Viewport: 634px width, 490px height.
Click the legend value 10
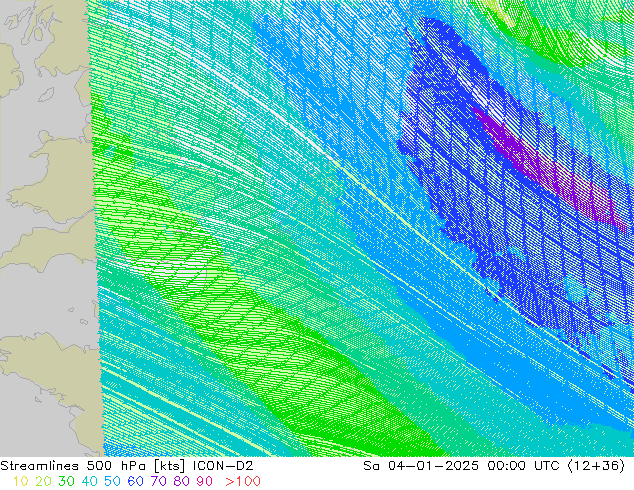20,482
